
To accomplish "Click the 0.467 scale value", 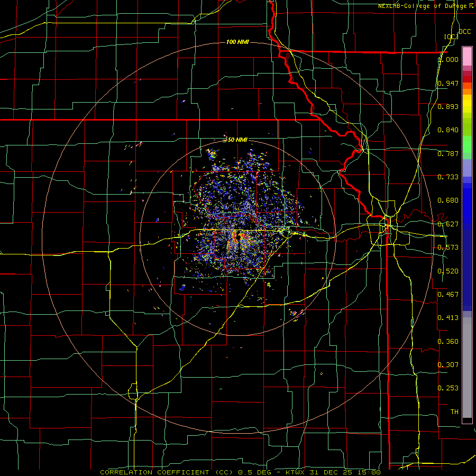I will pyautogui.click(x=448, y=294).
